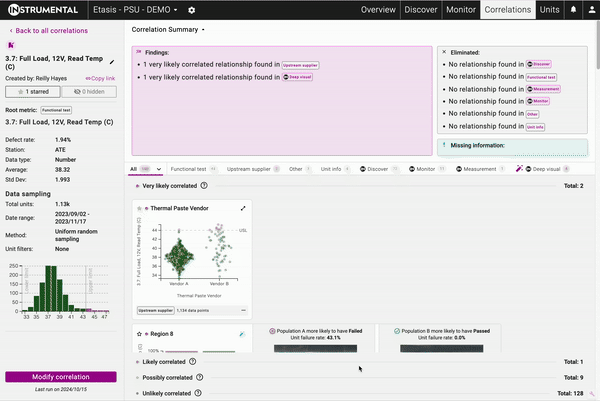Filter by 1 starred correlations
The image size is (600, 401).
pos(33,92)
